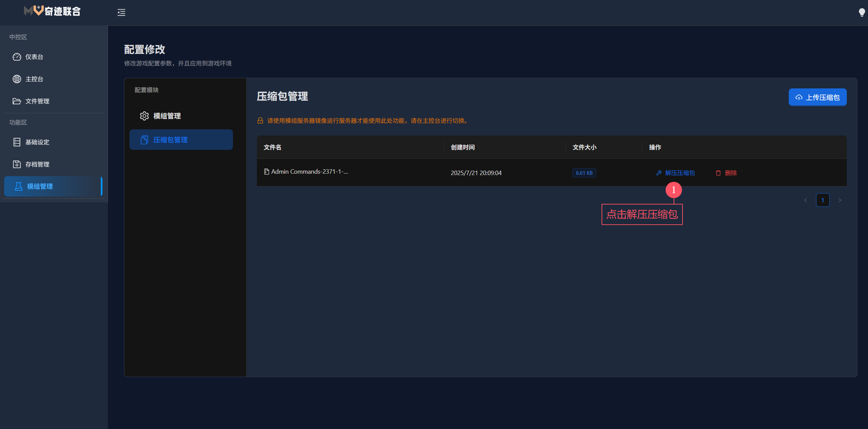Open 存档管理 in the sidebar
Image resolution: width=868 pixels, height=429 pixels.
53,165
